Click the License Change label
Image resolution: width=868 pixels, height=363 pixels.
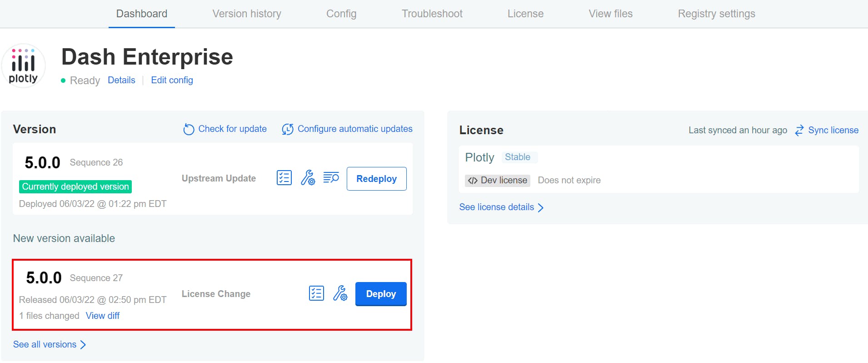coord(216,294)
